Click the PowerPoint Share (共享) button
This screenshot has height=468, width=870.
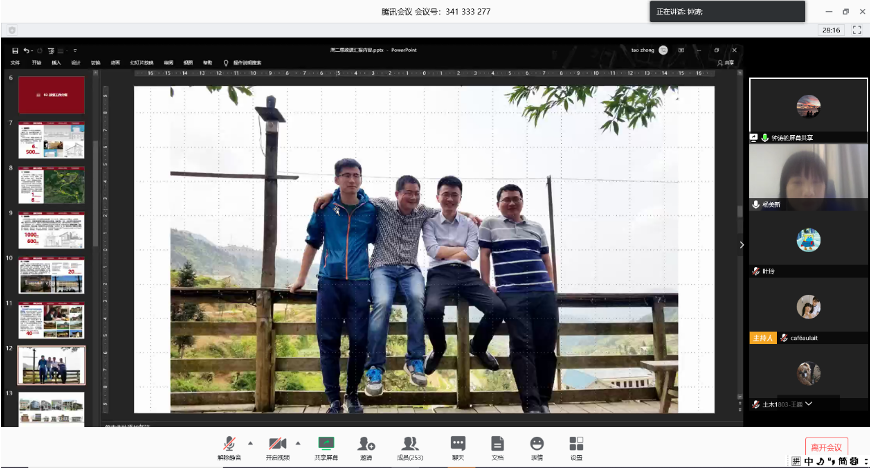pyautogui.click(x=725, y=62)
